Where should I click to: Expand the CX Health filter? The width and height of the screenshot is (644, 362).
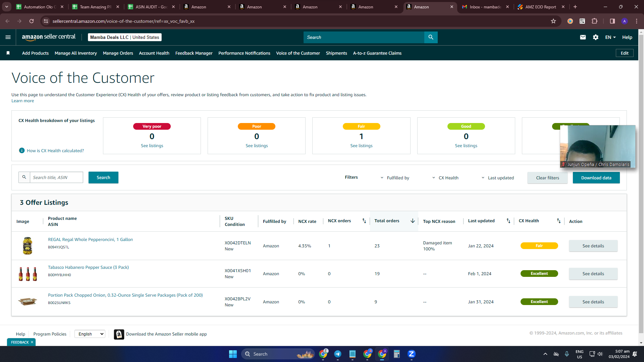(445, 178)
